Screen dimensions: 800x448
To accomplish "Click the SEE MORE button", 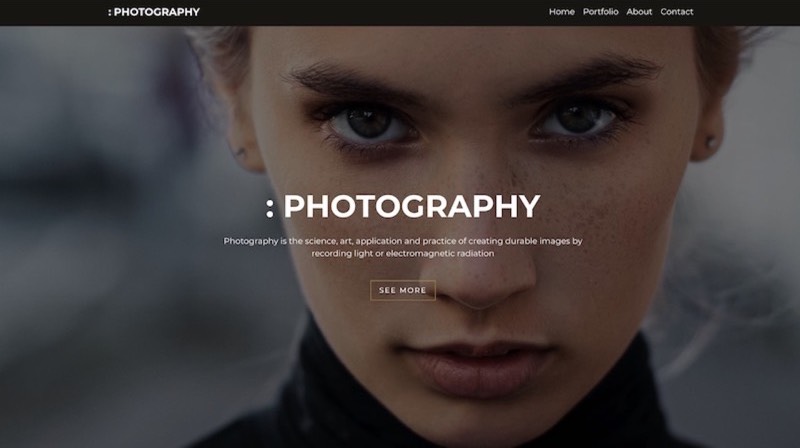I will pyautogui.click(x=403, y=290).
